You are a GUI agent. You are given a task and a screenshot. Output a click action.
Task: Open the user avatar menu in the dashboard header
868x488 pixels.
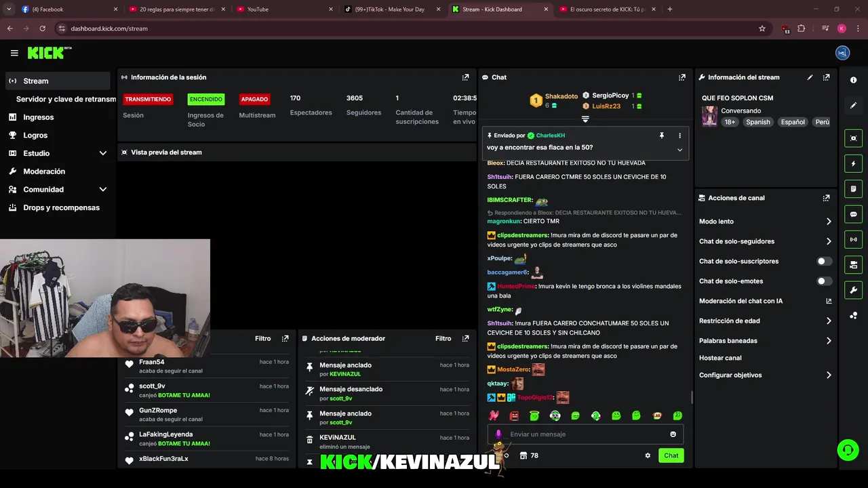[x=842, y=53]
